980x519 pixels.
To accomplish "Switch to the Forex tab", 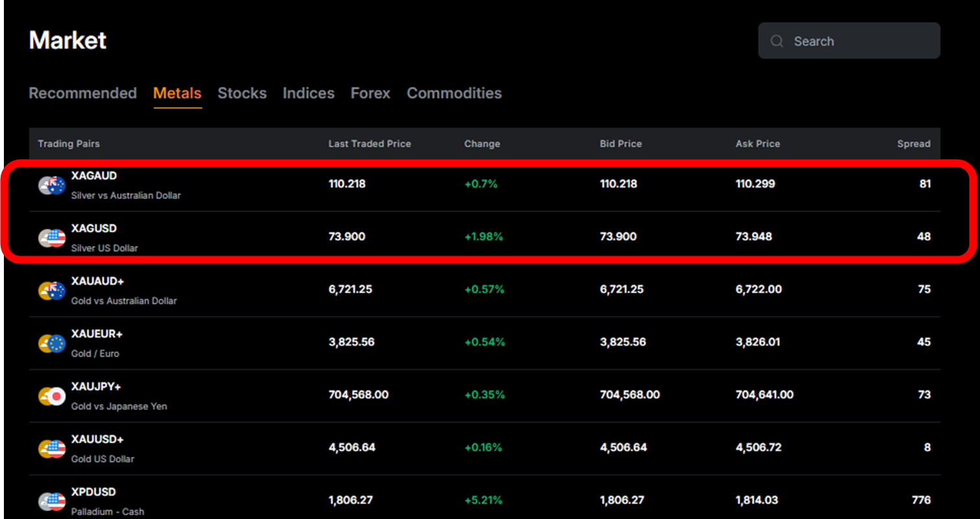I will [369, 93].
